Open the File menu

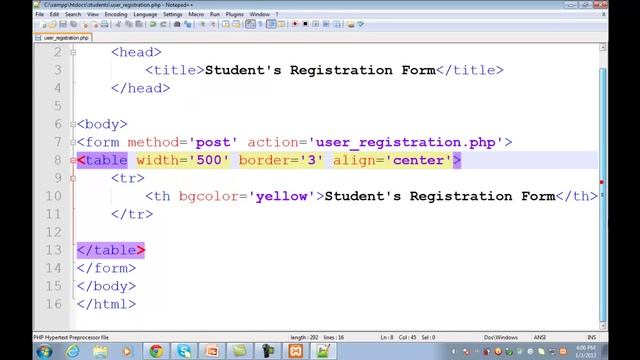click(40, 14)
